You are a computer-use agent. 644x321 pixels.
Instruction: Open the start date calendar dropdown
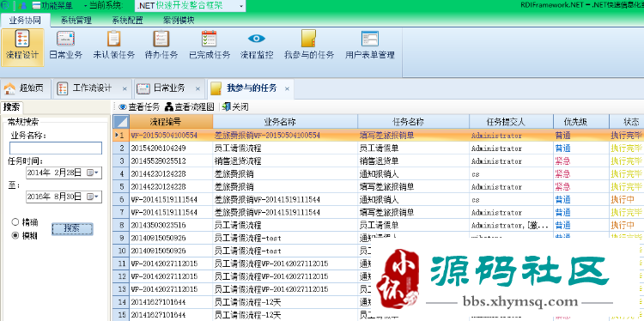(93, 173)
